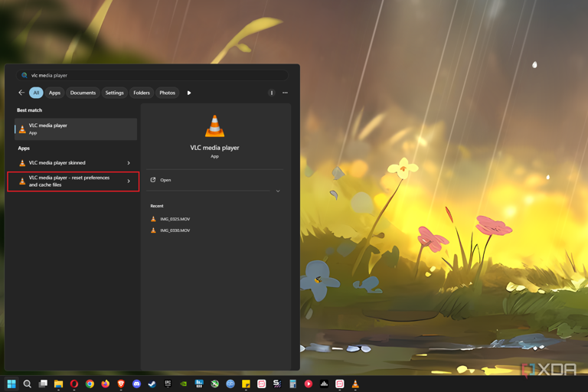Open File Explorer from the taskbar
The width and height of the screenshot is (588, 392).
click(58, 384)
